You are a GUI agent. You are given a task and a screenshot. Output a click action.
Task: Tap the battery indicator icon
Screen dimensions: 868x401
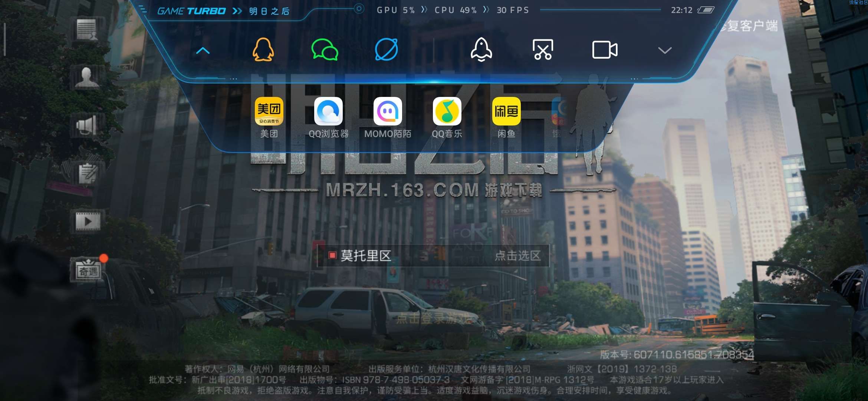(706, 10)
